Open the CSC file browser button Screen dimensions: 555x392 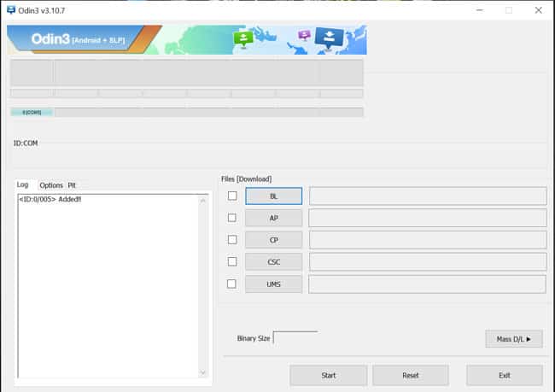coord(273,262)
